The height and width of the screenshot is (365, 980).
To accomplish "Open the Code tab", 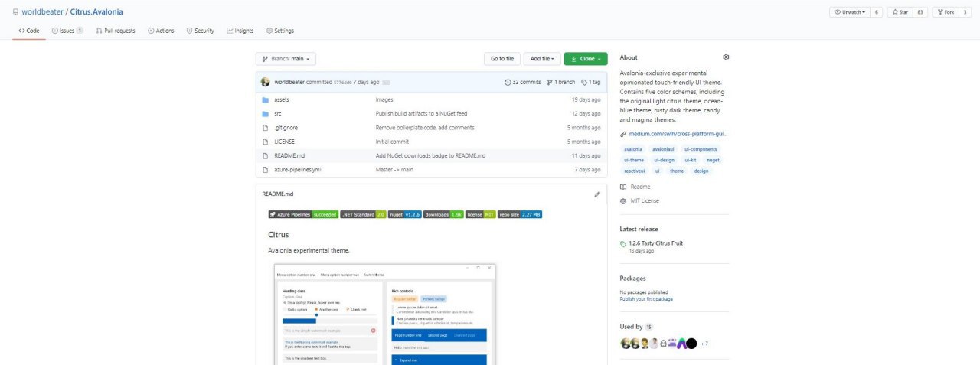I will tap(29, 31).
